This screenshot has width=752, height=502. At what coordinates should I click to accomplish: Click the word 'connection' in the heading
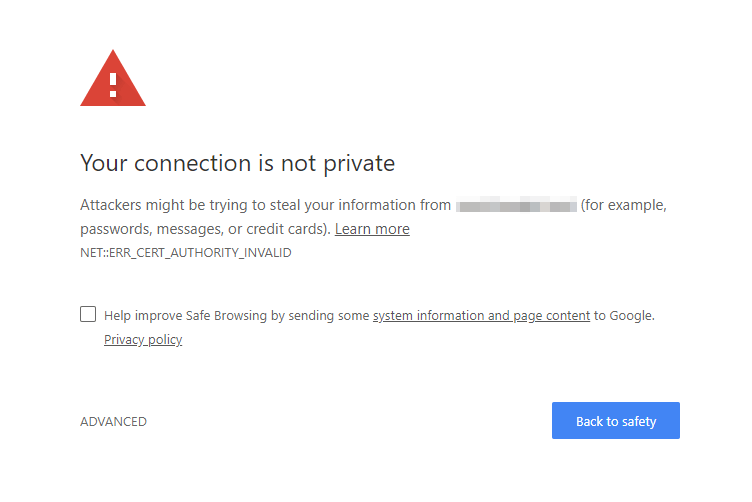click(192, 163)
